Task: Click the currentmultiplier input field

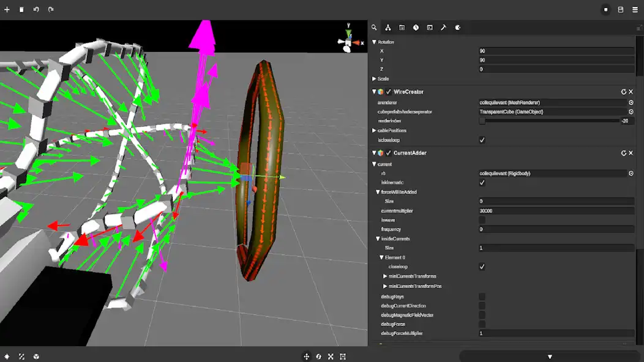Action: coord(556,210)
